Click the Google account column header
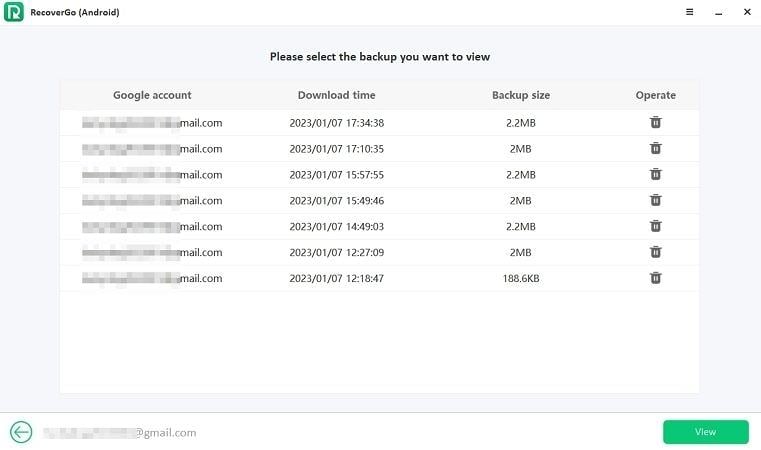This screenshot has width=761, height=450. [152, 96]
